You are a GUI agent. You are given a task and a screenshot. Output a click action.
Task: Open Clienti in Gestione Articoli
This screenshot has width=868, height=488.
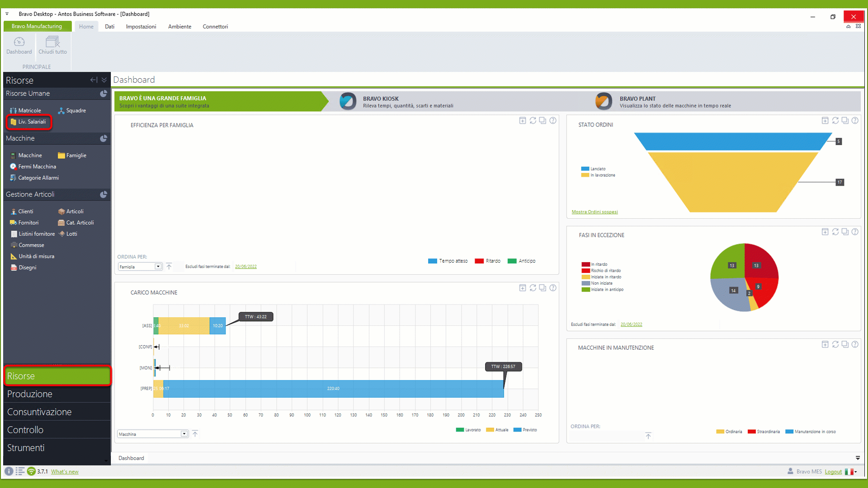[x=22, y=211]
